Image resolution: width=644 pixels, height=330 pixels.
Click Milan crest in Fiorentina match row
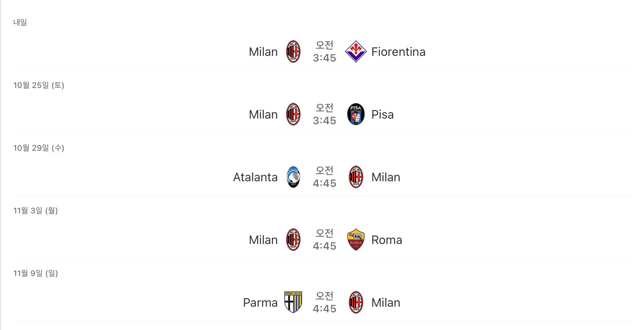coord(293,51)
